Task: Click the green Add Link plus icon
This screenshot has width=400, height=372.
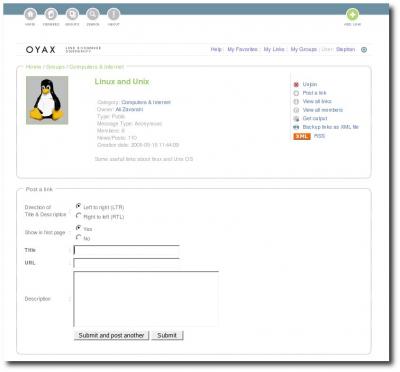Action: (x=352, y=15)
